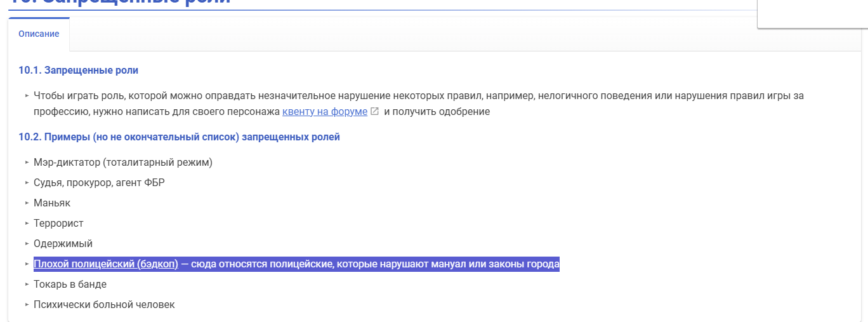868x322 pixels.
Task: Click the "Мэр-диктатор (тоталитарный режим)" text
Action: tap(123, 163)
